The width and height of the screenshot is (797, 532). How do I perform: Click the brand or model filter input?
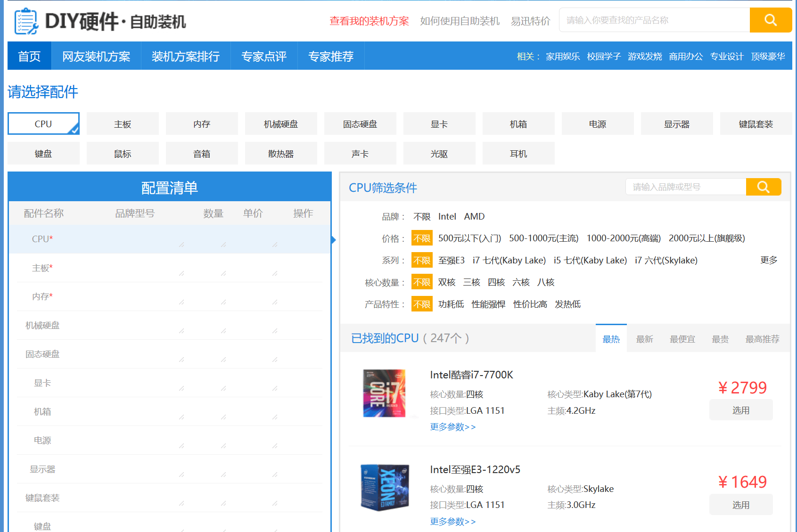click(x=686, y=187)
